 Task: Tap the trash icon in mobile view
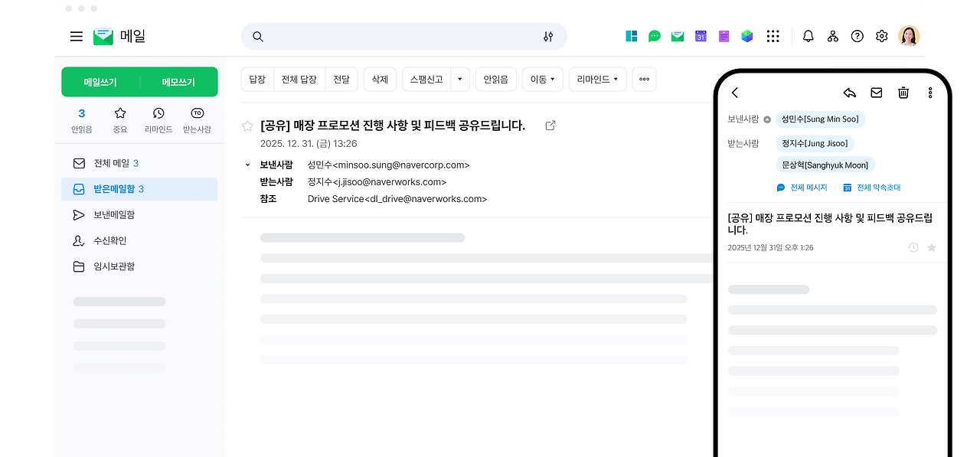tap(903, 93)
